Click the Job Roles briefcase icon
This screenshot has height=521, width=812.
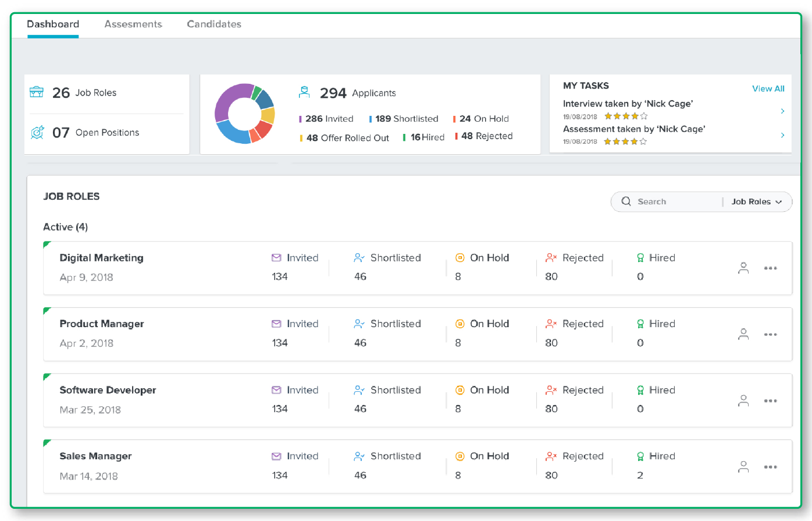coord(37,92)
